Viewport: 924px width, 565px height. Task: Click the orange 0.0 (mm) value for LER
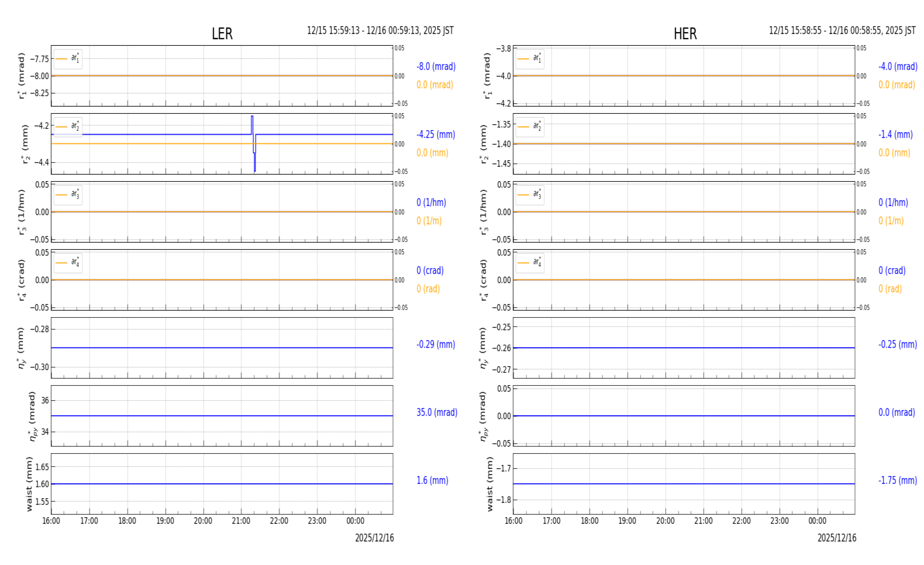433,153
